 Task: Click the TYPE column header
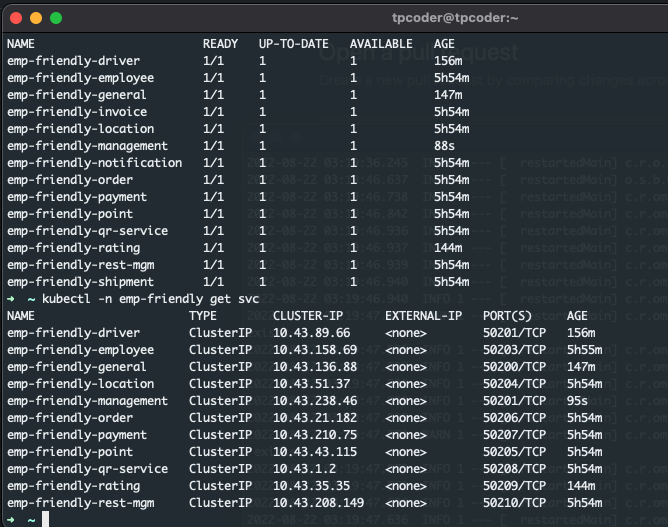click(x=203, y=316)
